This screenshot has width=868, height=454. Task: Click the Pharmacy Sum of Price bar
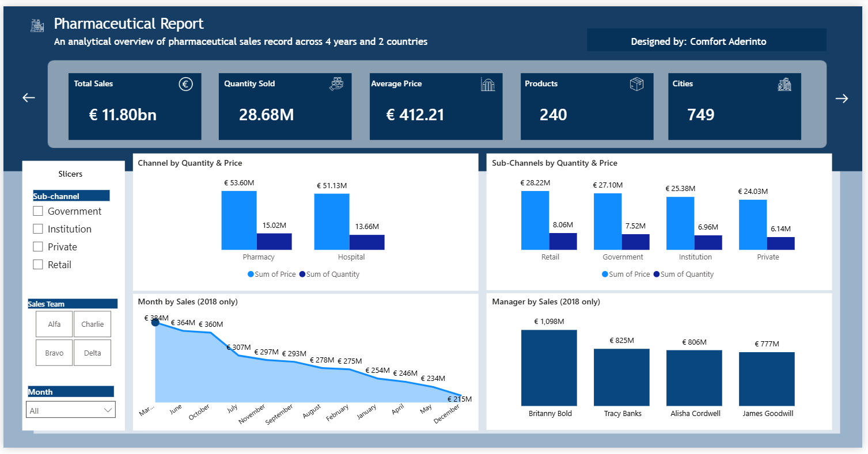point(239,220)
